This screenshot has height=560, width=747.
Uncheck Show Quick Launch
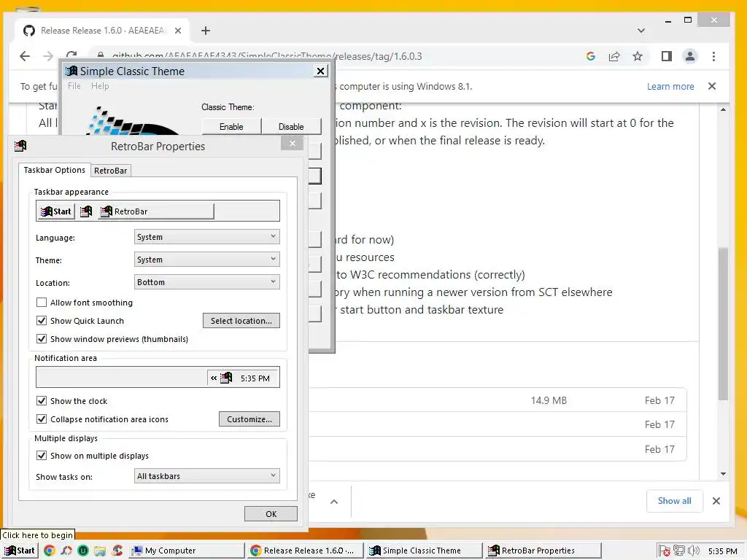pos(42,321)
